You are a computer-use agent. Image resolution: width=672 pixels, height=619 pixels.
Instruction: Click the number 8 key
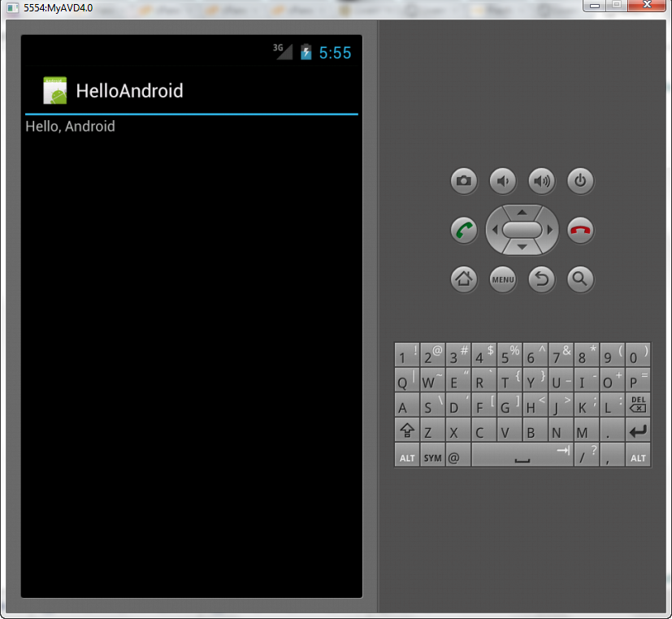pyautogui.click(x=587, y=354)
